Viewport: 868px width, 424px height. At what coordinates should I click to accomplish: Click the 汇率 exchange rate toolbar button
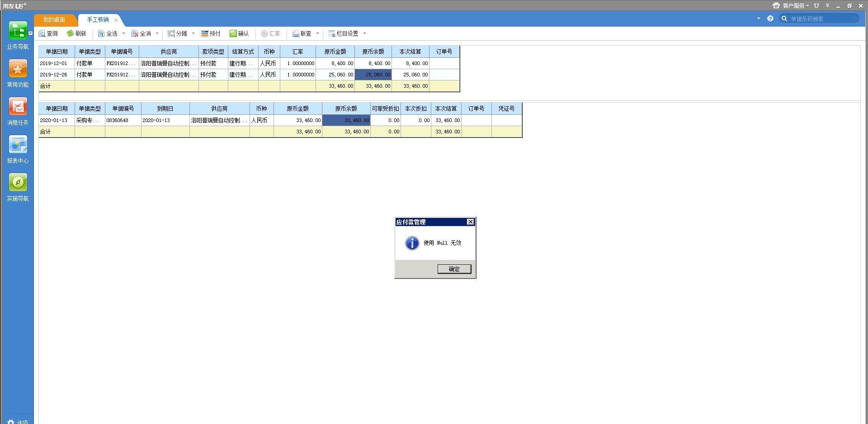click(270, 33)
